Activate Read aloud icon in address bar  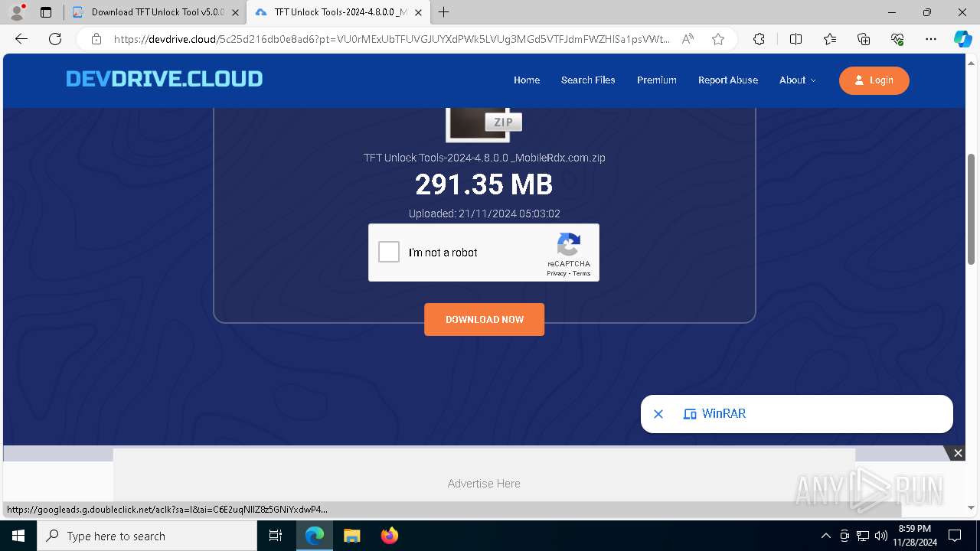tap(688, 39)
